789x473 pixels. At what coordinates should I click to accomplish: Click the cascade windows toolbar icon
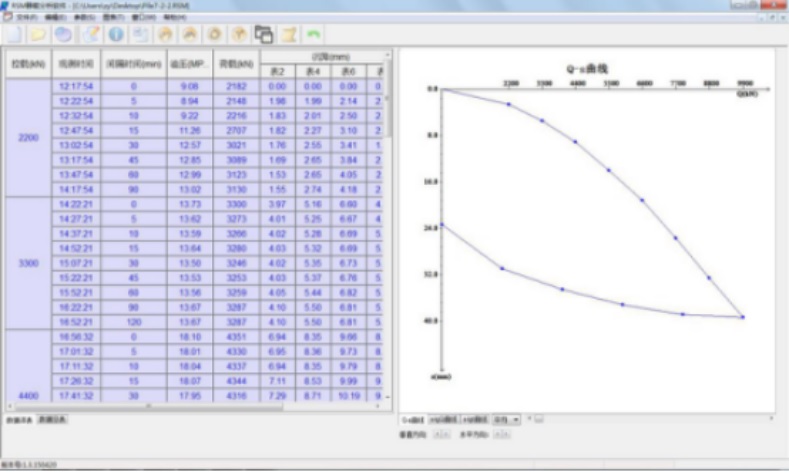pos(264,35)
